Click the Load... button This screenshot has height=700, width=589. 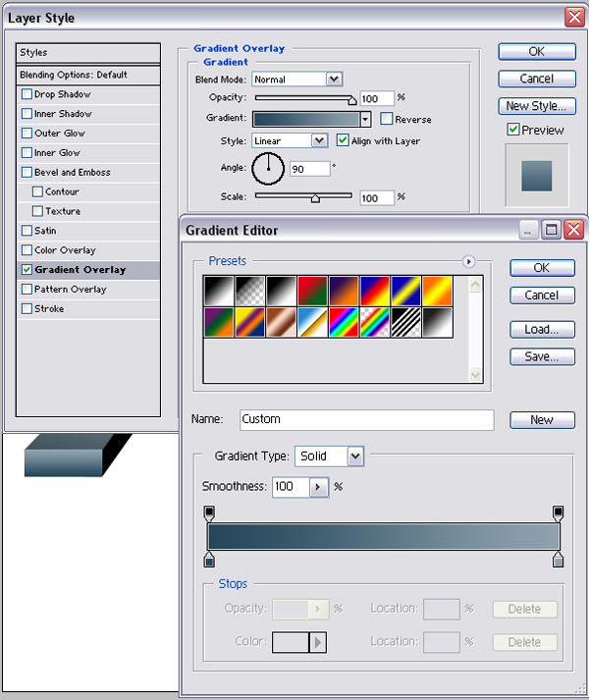pyautogui.click(x=542, y=330)
